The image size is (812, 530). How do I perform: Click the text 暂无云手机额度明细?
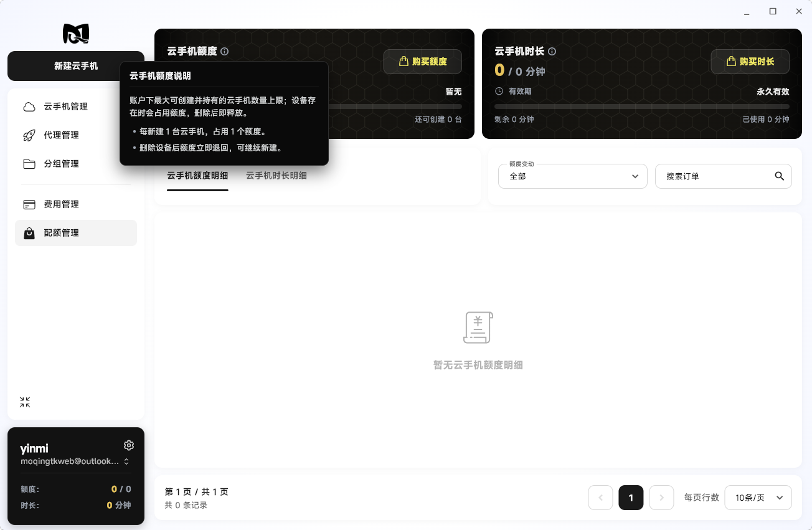(x=478, y=365)
